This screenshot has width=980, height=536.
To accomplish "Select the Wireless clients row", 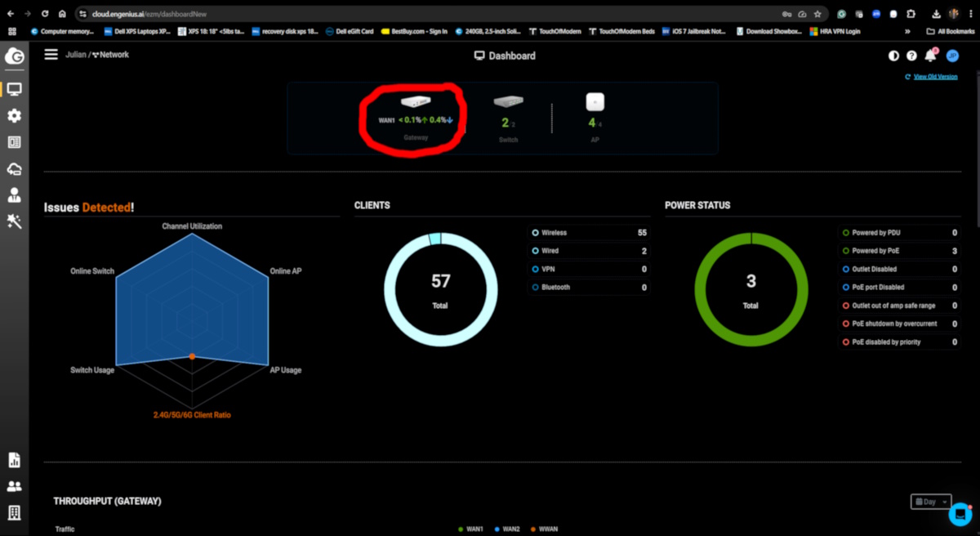I will (x=589, y=233).
